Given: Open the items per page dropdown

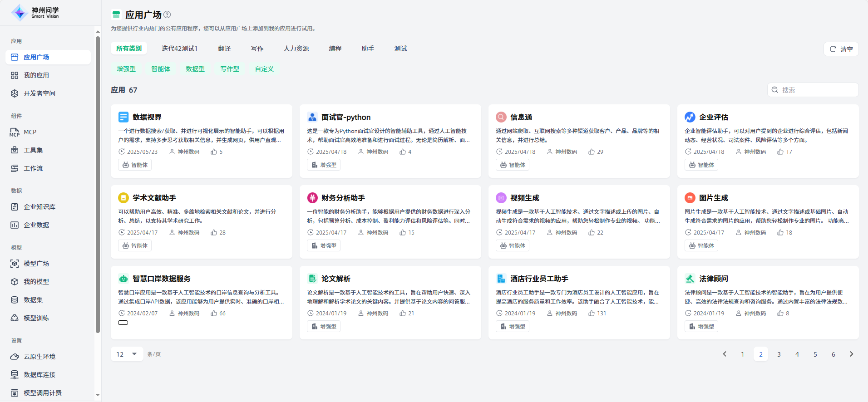Looking at the screenshot, I should point(127,354).
